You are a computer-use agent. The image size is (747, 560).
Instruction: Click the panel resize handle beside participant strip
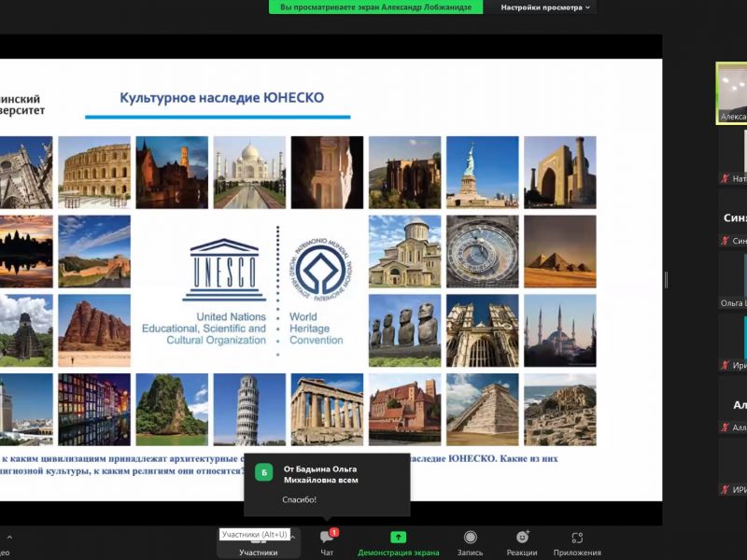point(666,280)
